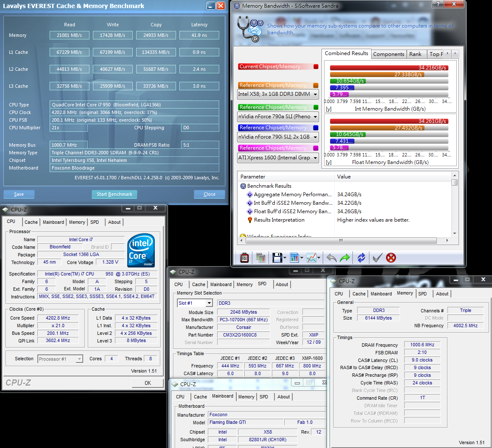Click the L1 Cache Copy value 134335 MB/s
This screenshot has width=492, height=448.
[x=156, y=53]
